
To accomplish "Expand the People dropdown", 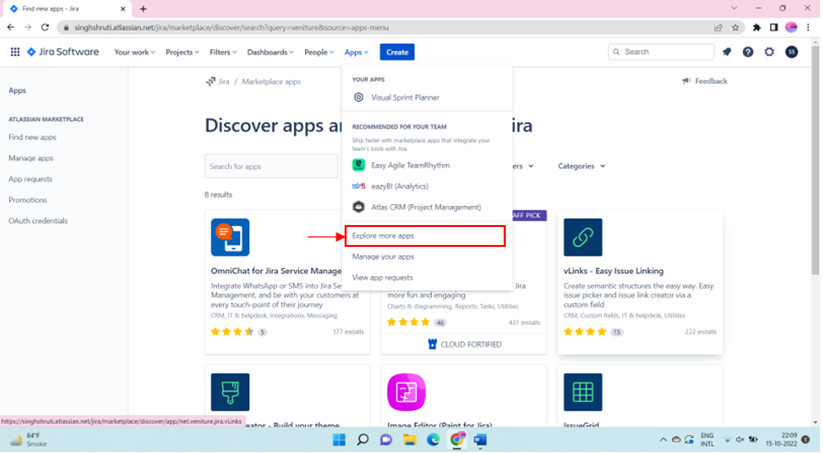I will click(x=319, y=52).
